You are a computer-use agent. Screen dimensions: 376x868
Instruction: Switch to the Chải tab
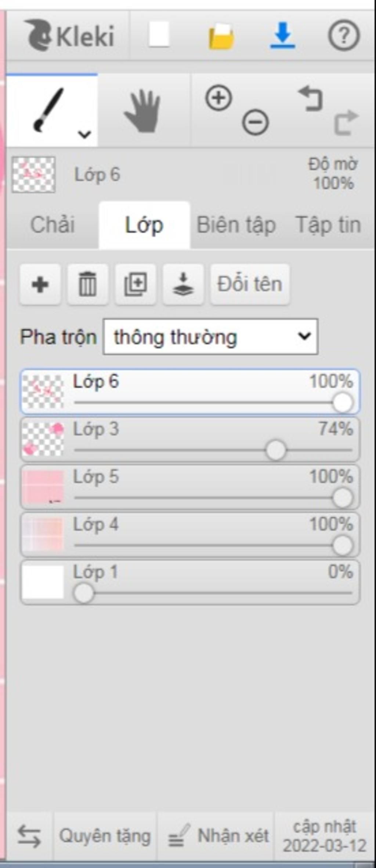pos(53,225)
